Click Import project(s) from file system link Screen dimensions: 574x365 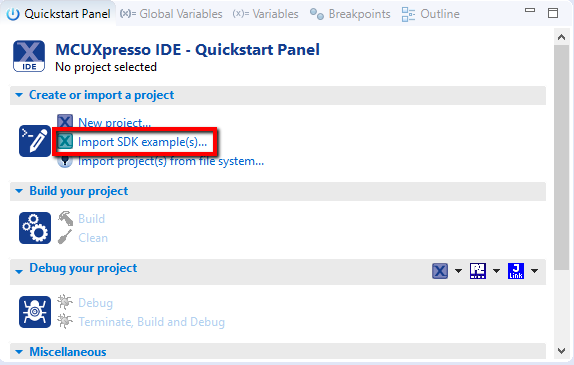[171, 161]
